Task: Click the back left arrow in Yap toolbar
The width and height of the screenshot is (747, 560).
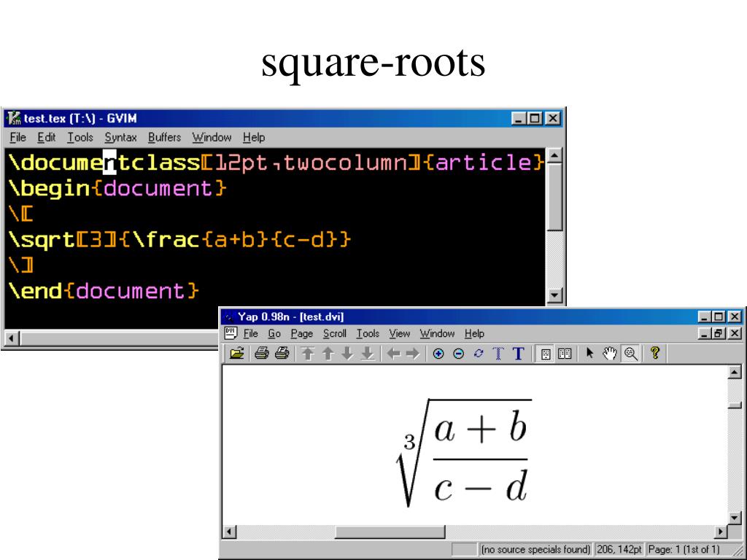Action: coord(393,354)
